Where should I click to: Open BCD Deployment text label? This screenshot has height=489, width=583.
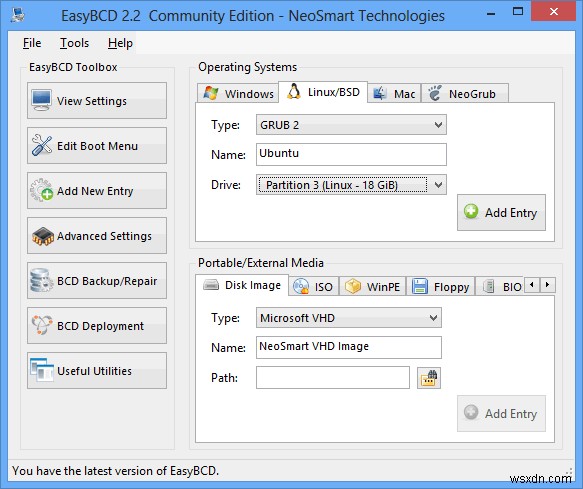(100, 326)
